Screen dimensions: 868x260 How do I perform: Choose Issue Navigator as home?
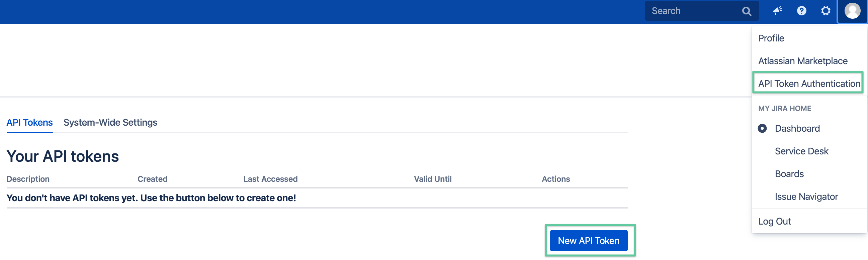pos(806,197)
